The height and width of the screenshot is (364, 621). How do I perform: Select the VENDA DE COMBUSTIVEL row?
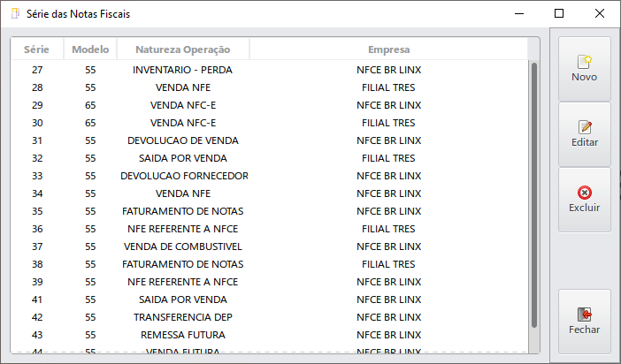[181, 246]
